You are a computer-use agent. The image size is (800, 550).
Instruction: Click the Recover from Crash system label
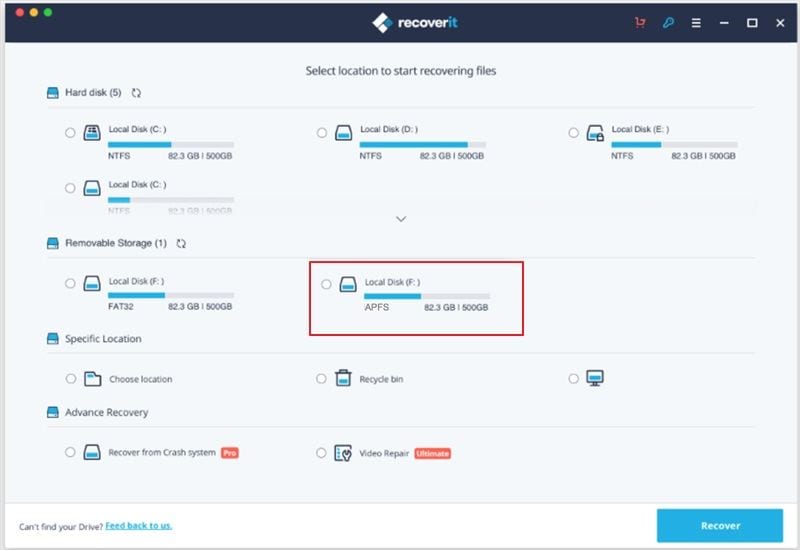(162, 453)
